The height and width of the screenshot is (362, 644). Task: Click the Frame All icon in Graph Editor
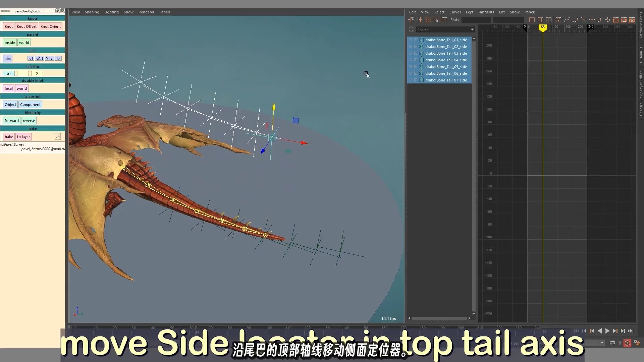coord(532,20)
